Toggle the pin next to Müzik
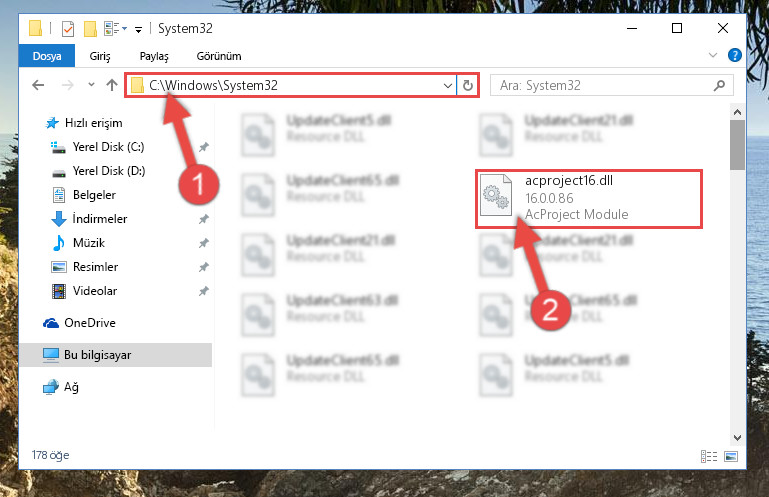This screenshot has height=497, width=769. [204, 243]
